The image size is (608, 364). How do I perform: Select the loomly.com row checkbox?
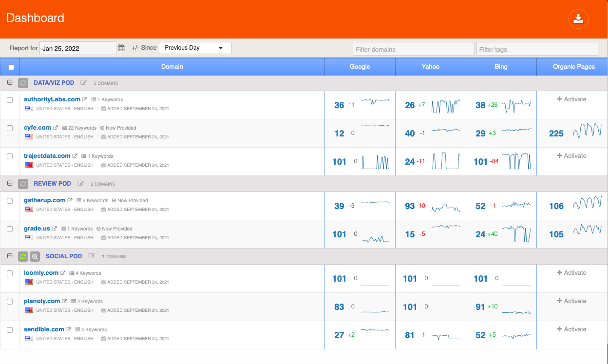10,273
